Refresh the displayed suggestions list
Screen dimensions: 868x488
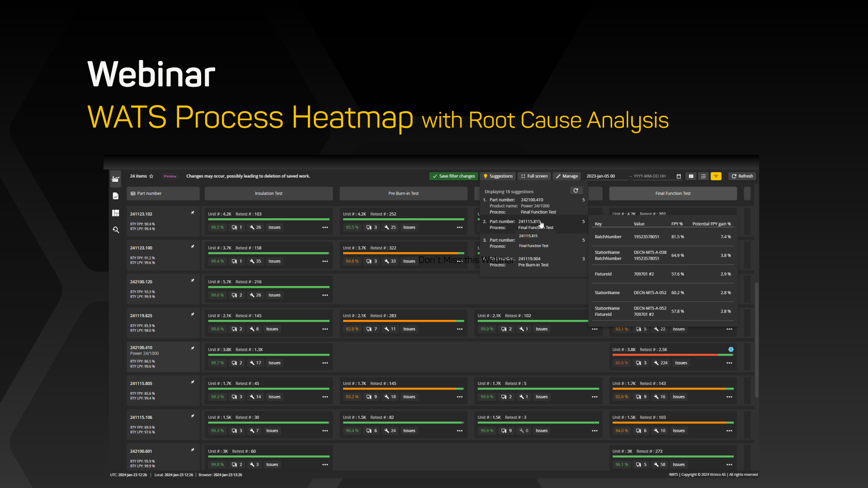point(576,190)
